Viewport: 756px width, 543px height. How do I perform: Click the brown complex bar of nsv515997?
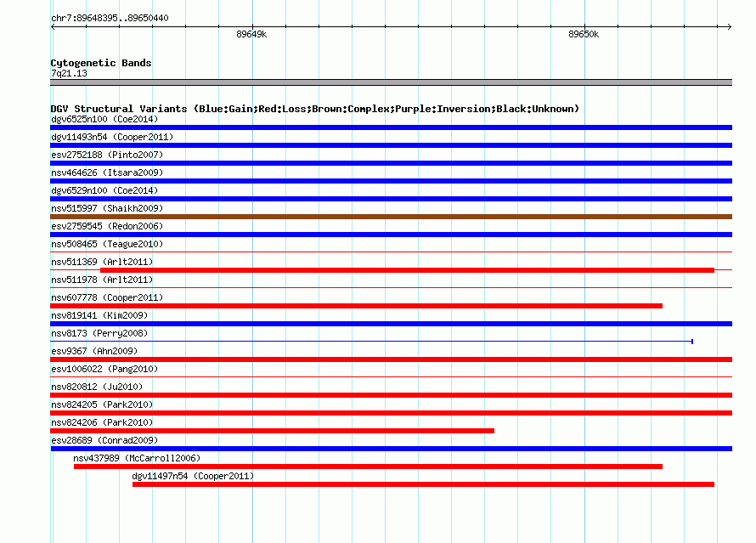coord(391,217)
